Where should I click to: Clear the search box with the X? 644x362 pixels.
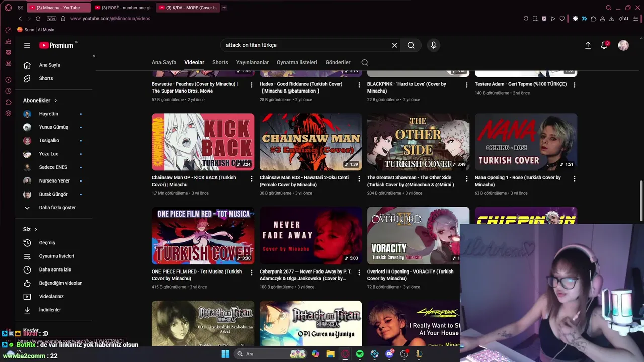coord(395,45)
